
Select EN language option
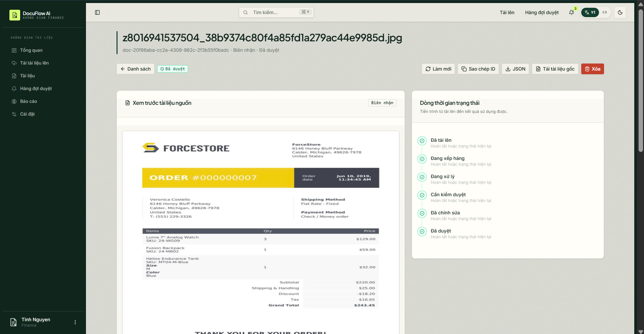pyautogui.click(x=605, y=12)
